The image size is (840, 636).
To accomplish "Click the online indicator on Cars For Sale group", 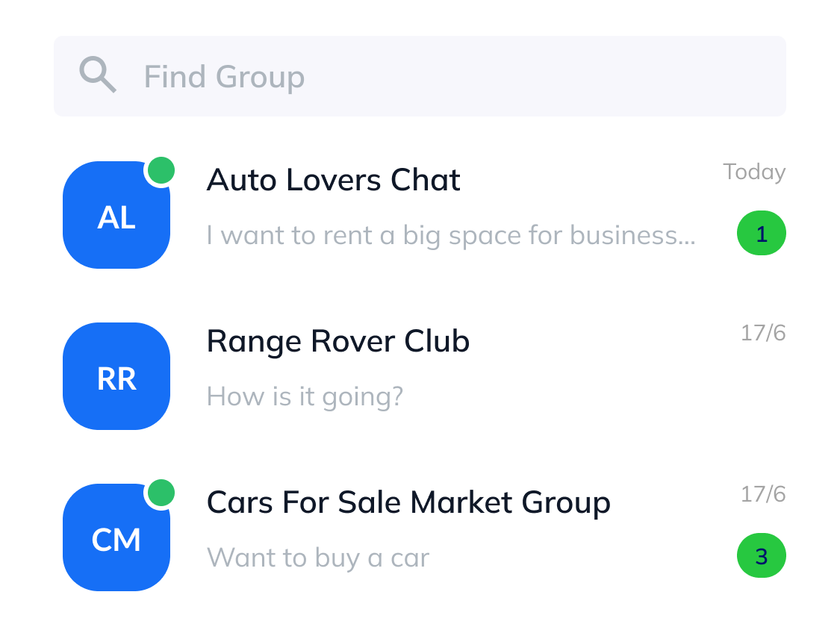I will coord(161,493).
